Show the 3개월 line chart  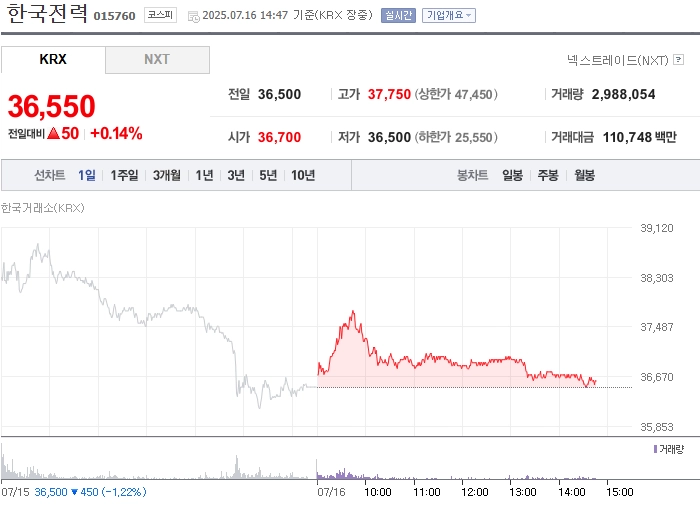pos(167,175)
